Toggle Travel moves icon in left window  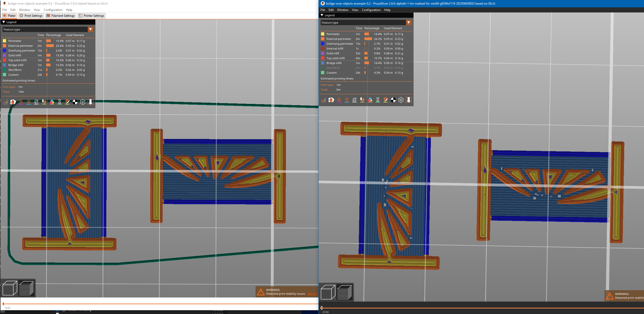(x=5, y=102)
